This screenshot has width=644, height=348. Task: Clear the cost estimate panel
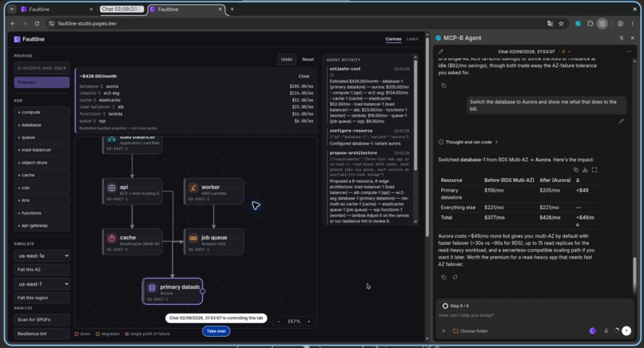coord(304,77)
